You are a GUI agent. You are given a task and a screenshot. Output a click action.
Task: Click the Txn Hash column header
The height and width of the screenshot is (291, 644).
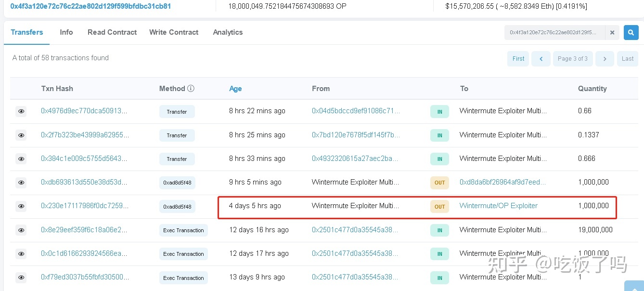click(57, 89)
